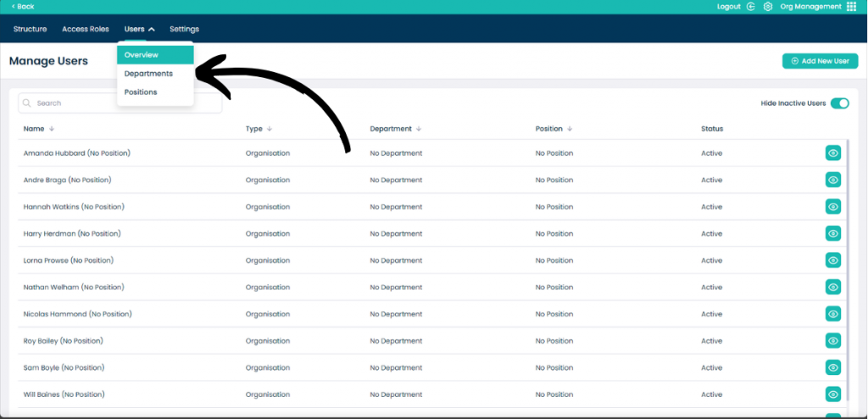Click Active status in Harry Herdman's row
868x419 pixels.
click(x=712, y=233)
